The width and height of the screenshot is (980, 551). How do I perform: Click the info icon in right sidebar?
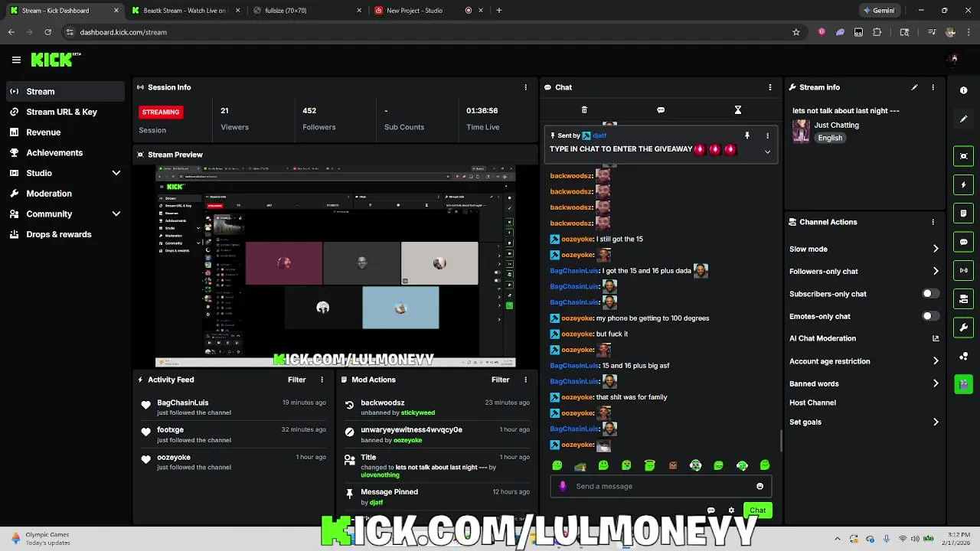(x=964, y=90)
